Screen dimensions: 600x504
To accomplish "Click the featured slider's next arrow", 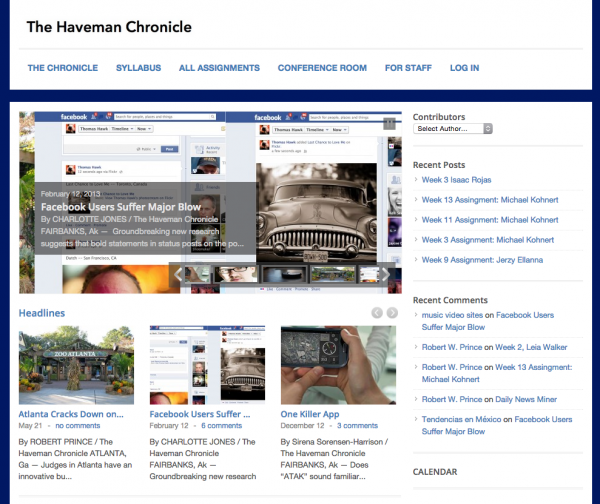I will coord(385,273).
